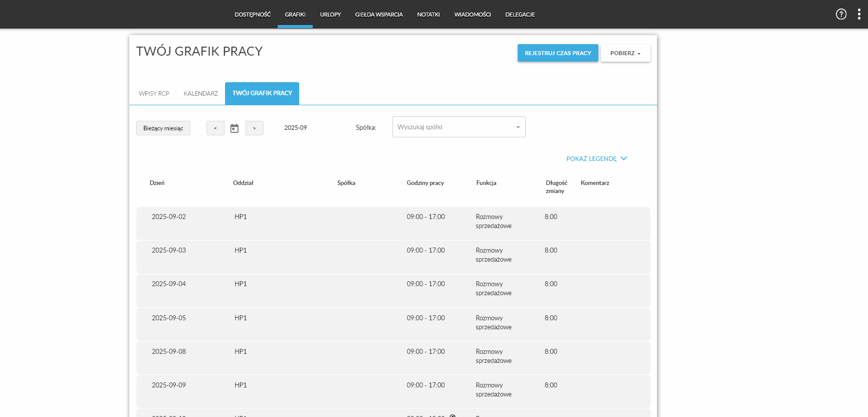Open the help question mark icon
This screenshot has height=417, width=868.
coord(841,14)
